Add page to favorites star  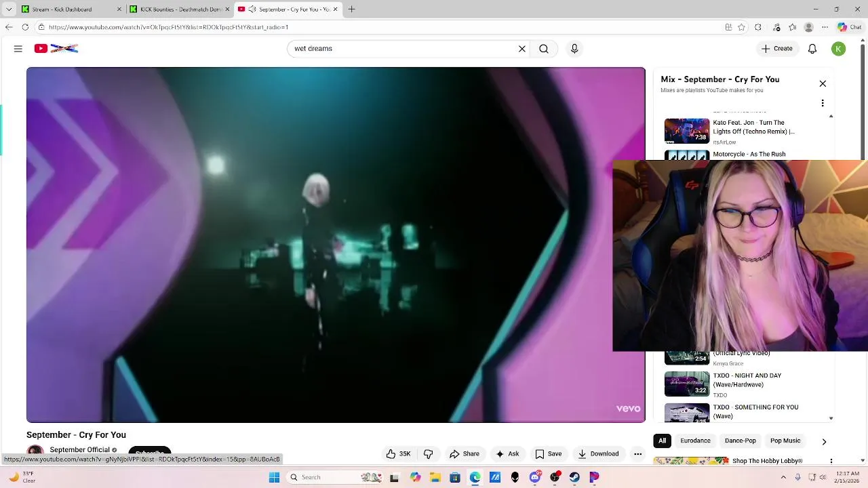[742, 27]
